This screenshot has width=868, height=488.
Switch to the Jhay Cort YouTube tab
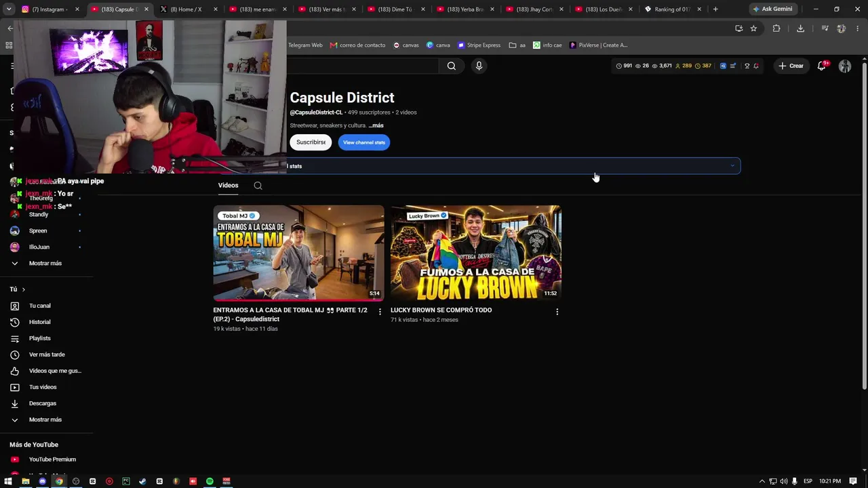tap(534, 9)
